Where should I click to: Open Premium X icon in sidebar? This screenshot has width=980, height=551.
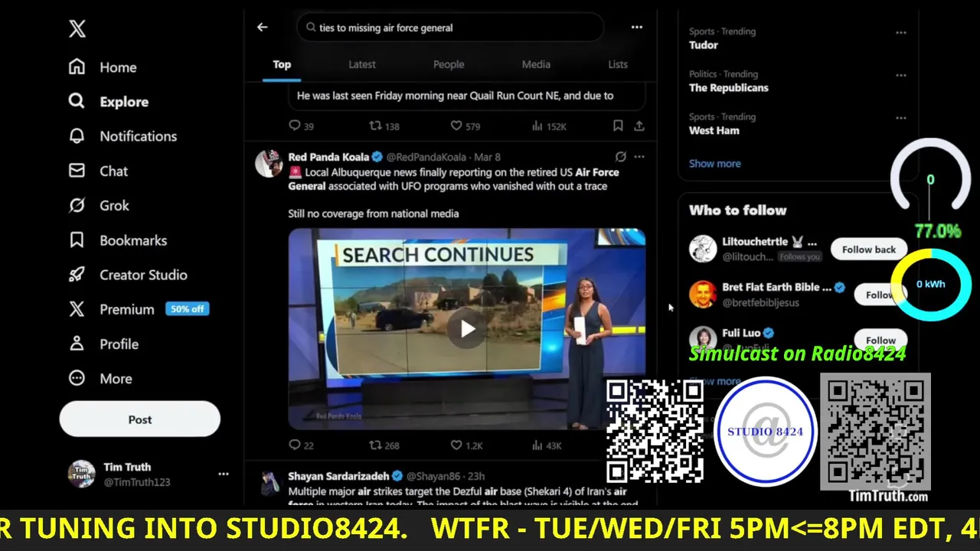(77, 309)
